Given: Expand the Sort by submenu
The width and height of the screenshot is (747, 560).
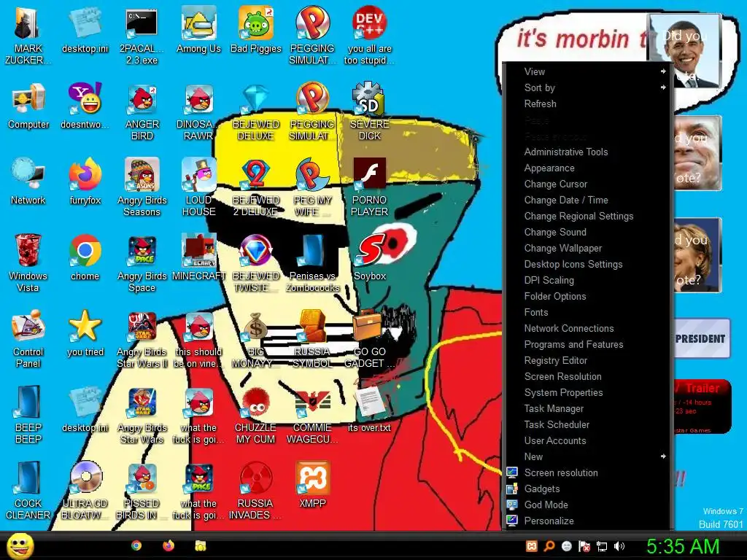Looking at the screenshot, I should pyautogui.click(x=589, y=87).
